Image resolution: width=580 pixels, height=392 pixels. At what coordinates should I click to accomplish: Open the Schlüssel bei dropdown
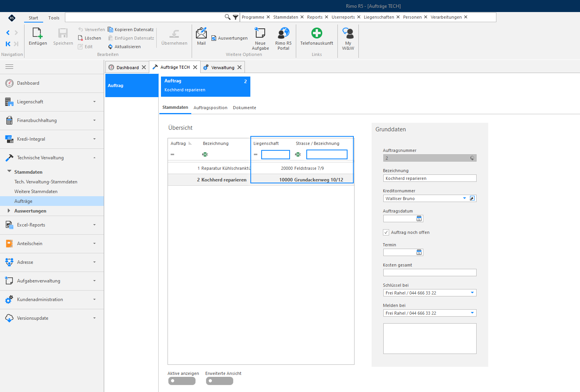point(472,293)
